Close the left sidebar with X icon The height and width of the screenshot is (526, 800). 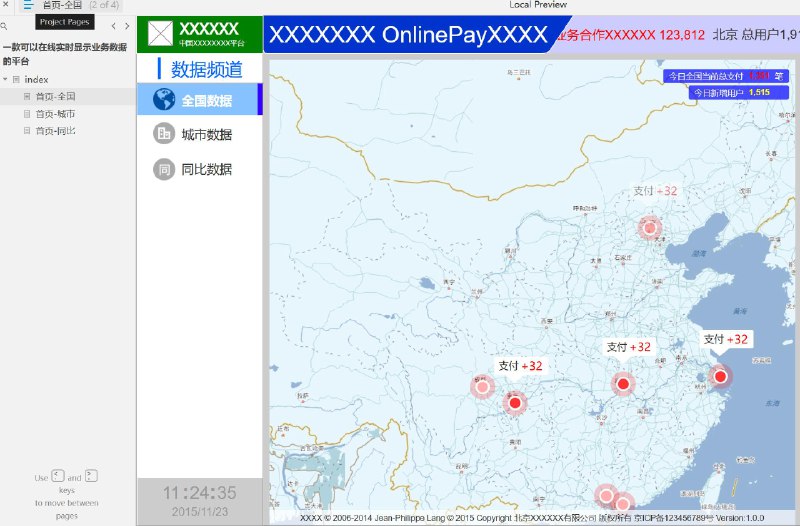(6, 5)
